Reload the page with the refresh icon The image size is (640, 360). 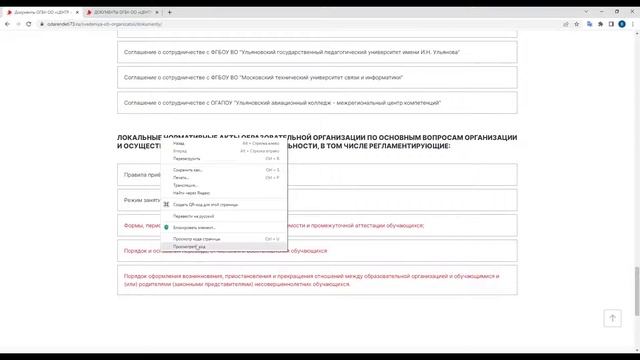[29, 24]
